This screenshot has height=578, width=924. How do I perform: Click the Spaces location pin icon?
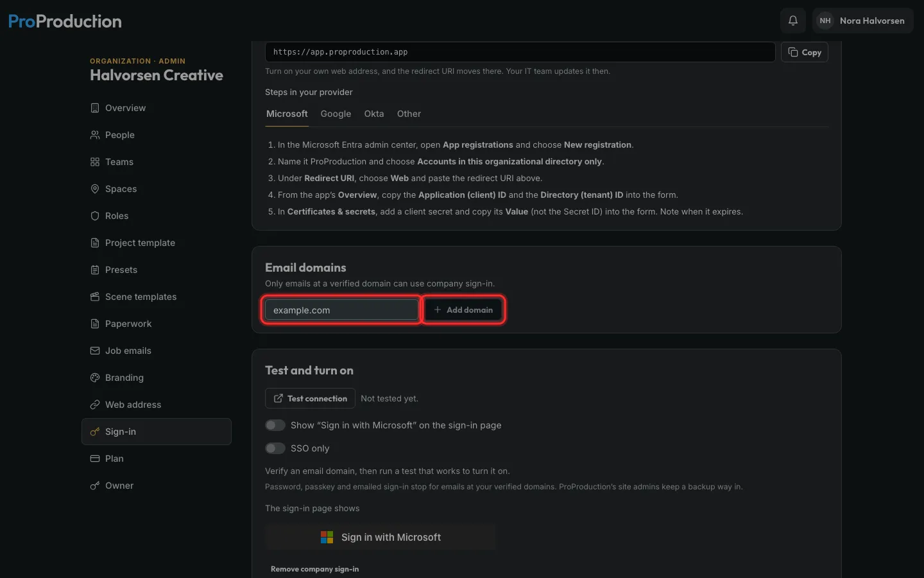95,189
